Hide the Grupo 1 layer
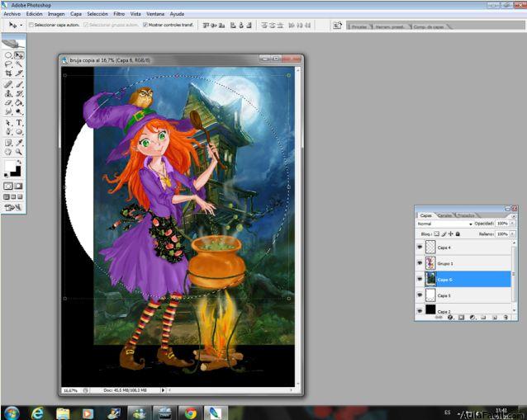 click(x=420, y=263)
